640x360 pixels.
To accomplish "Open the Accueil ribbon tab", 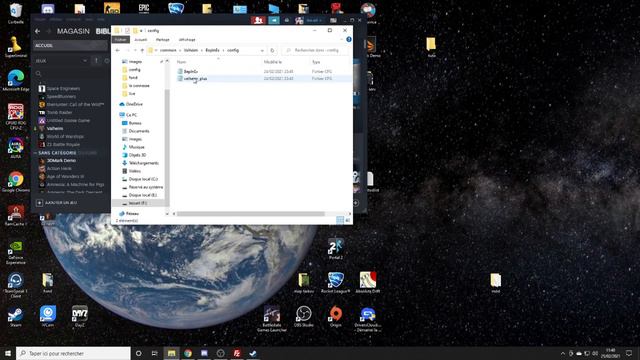I will coord(140,40).
